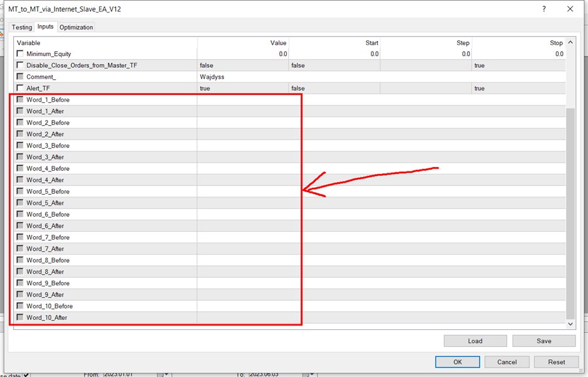Tick the Word_10_After checkbox
The image size is (588, 377).
21,317
